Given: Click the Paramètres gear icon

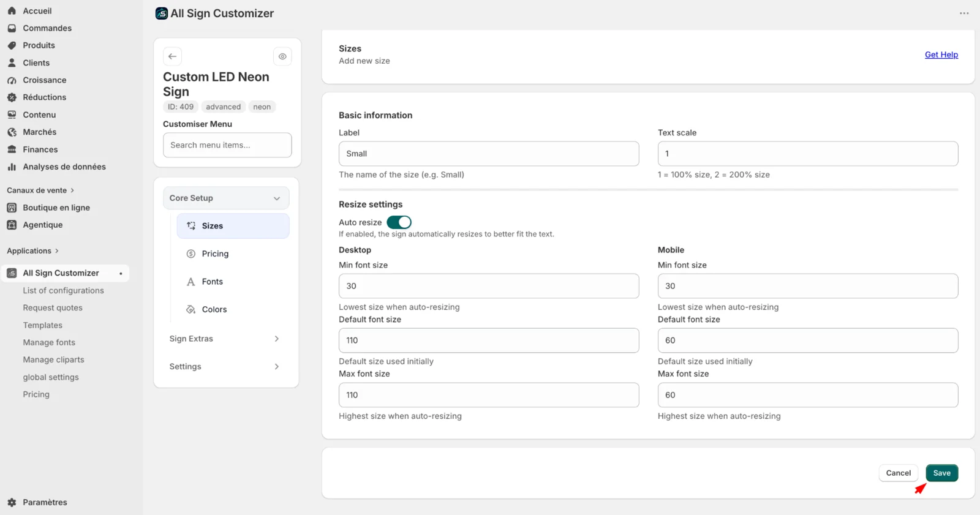Looking at the screenshot, I should click(12, 502).
